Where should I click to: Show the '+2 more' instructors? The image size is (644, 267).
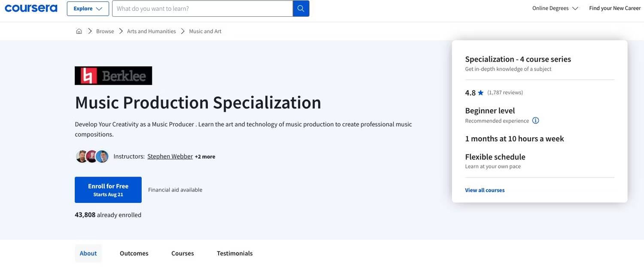tap(205, 157)
